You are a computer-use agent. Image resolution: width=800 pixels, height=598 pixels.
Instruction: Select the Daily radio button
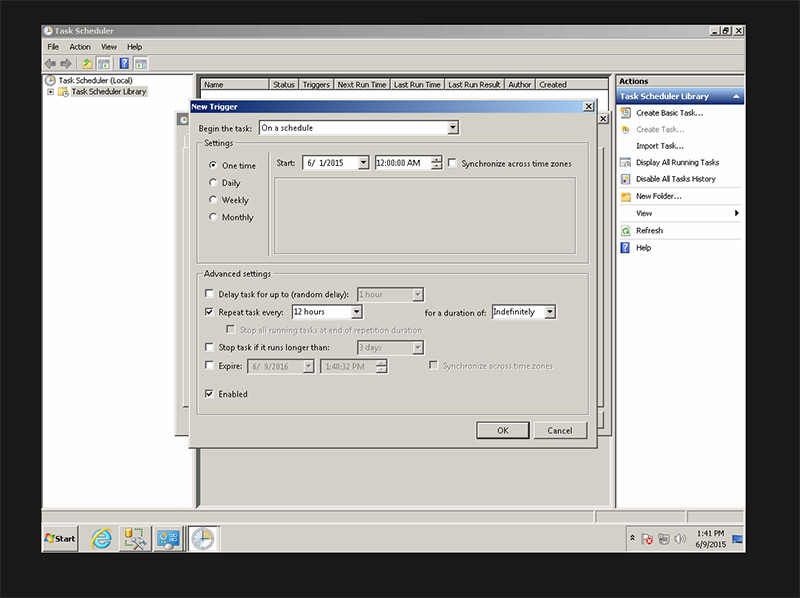(x=213, y=182)
